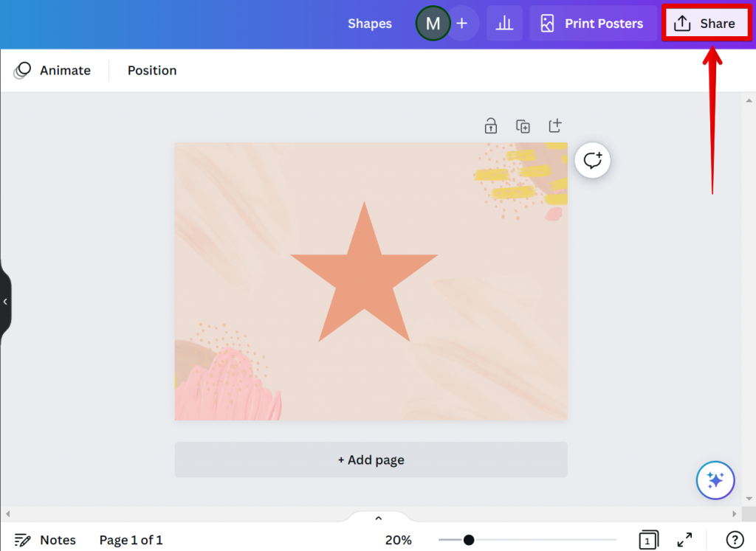Open Print Posters
This screenshot has width=756, height=551.
pyautogui.click(x=593, y=23)
